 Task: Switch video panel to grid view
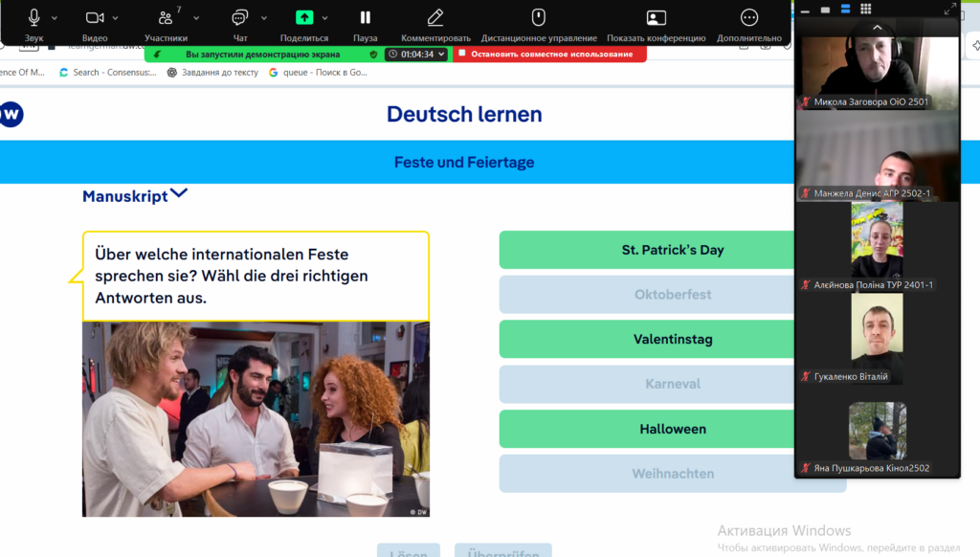point(865,9)
